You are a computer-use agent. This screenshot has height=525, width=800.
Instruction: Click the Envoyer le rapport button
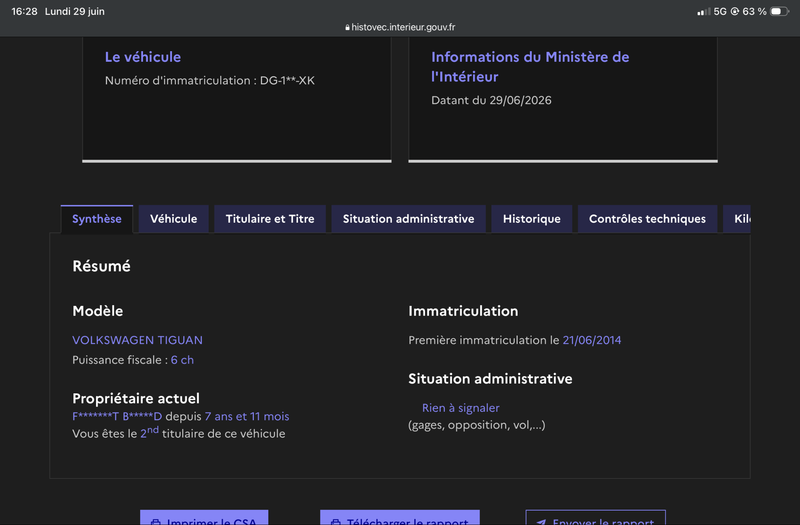595,518
